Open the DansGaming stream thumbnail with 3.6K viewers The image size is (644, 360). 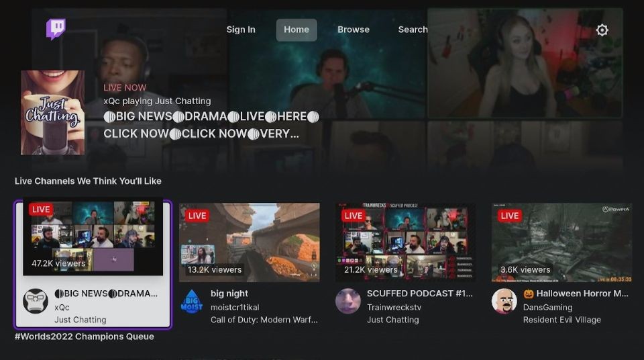562,242
